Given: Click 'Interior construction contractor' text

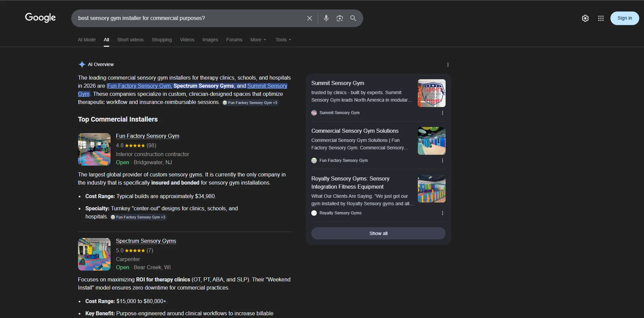Looking at the screenshot, I should point(153,154).
